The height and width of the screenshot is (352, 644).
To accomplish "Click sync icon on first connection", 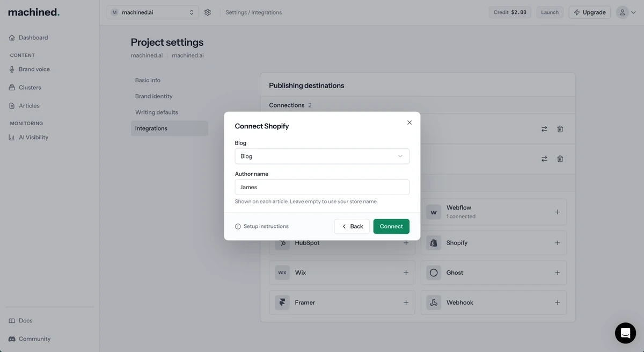I will coord(544,129).
